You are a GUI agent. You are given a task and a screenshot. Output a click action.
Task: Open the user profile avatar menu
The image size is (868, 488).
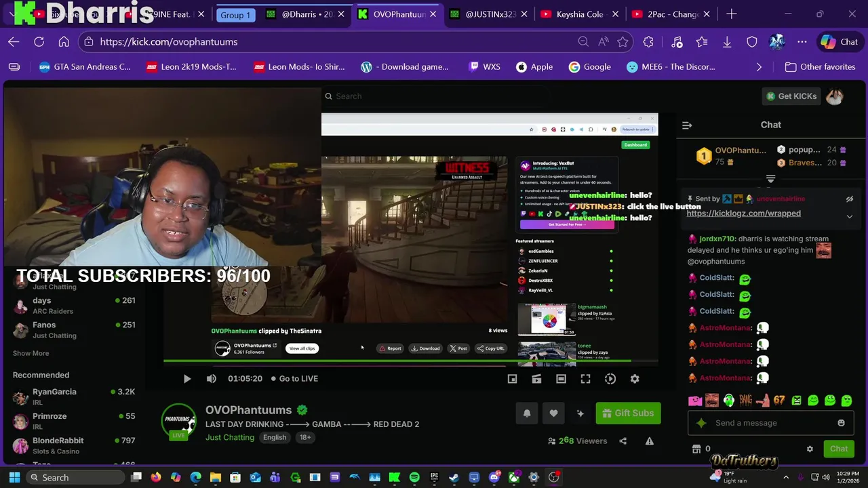835,96
